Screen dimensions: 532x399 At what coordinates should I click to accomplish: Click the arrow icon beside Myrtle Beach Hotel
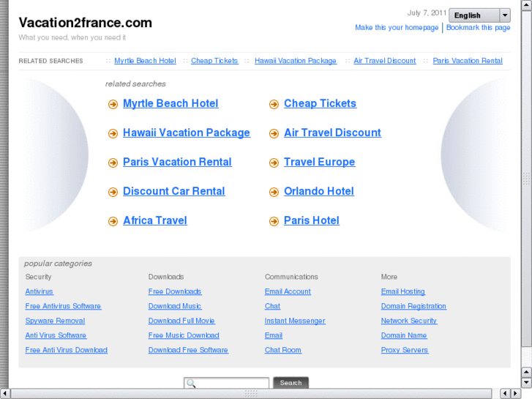tap(113, 104)
